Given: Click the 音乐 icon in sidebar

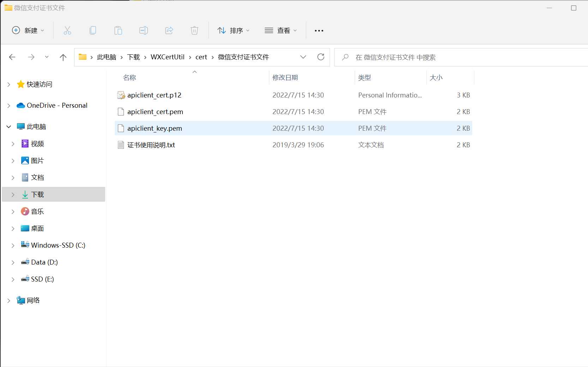Looking at the screenshot, I should click(x=25, y=211).
